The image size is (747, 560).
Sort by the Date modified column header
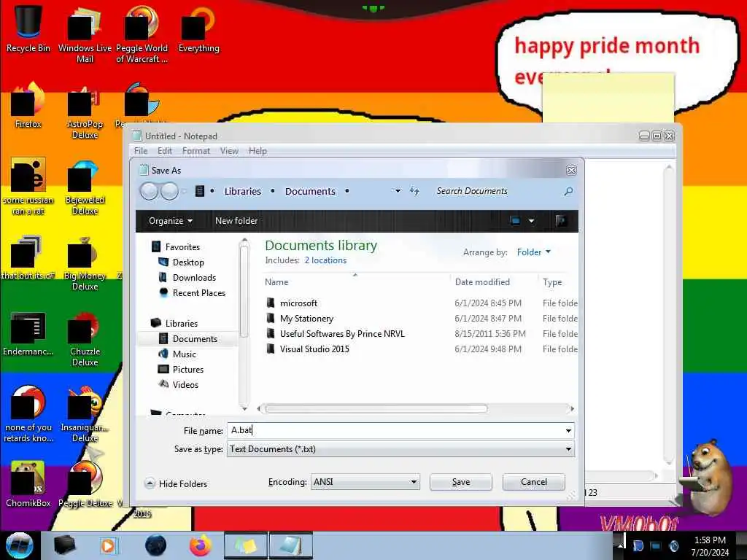click(x=482, y=282)
